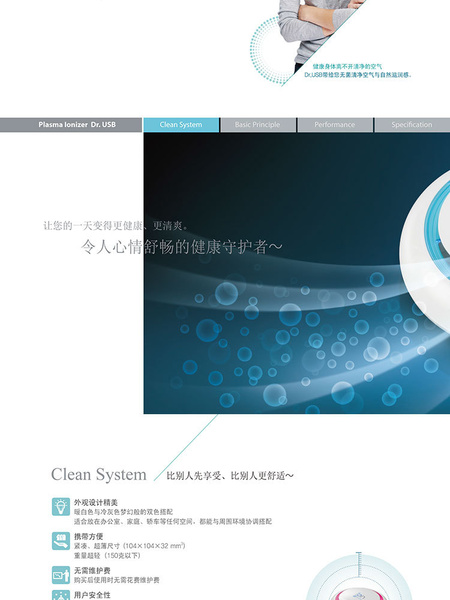The height and width of the screenshot is (600, 450).
Task: Select the 携带方便 feature heading
Action: pyautogui.click(x=88, y=536)
